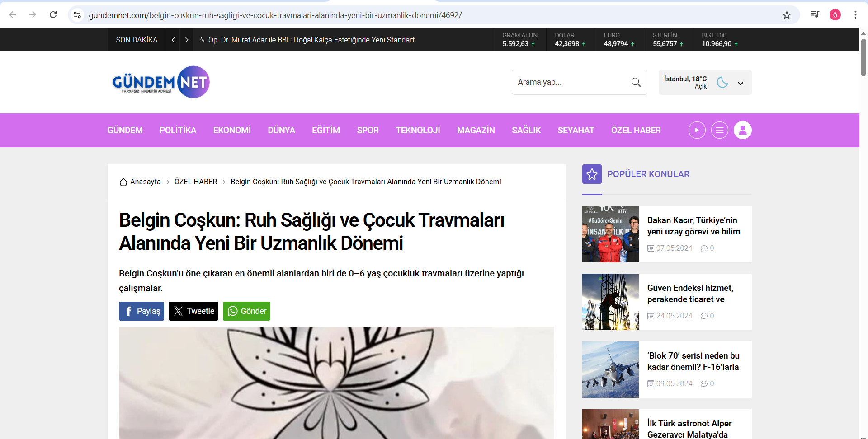The width and height of the screenshot is (868, 439).
Task: Open the hamburger menu icon in navbar
Action: pyautogui.click(x=719, y=130)
